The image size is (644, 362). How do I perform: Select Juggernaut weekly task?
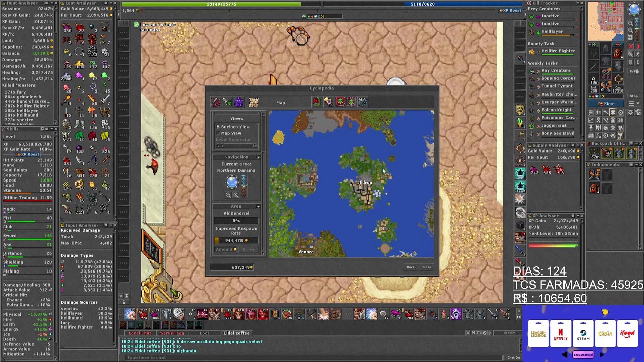click(x=553, y=125)
